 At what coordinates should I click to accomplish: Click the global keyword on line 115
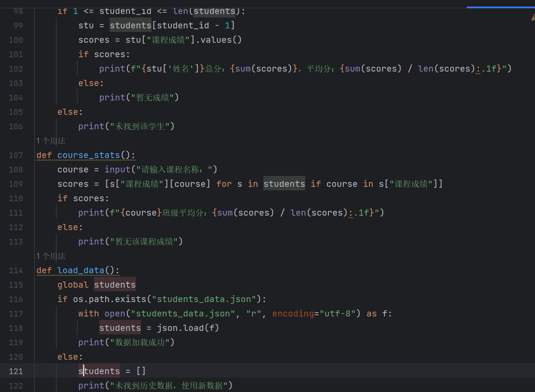click(72, 284)
